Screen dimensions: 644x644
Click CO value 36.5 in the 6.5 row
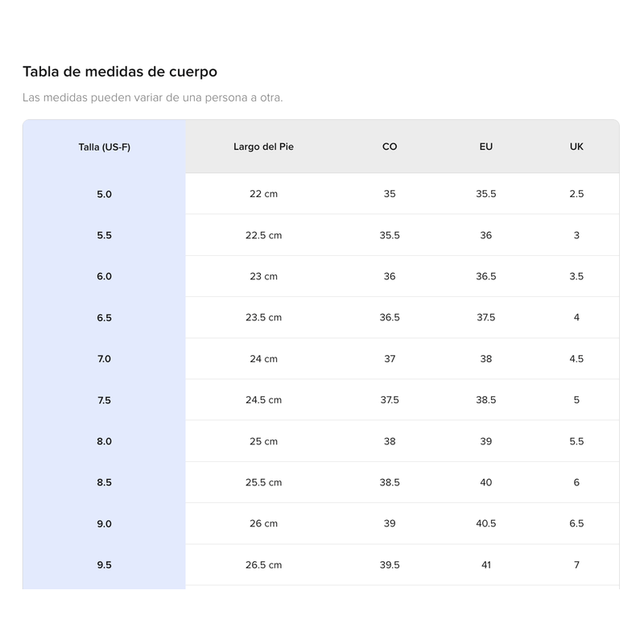[x=390, y=318]
